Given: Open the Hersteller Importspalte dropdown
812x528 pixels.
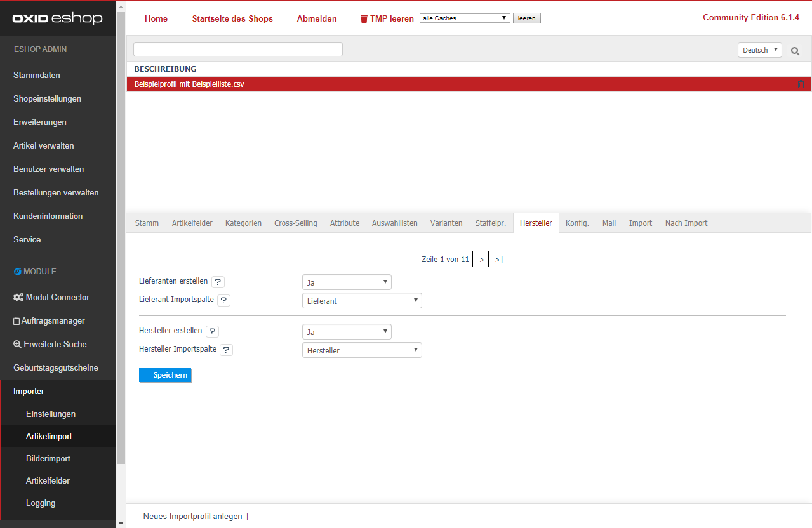Looking at the screenshot, I should click(x=362, y=350).
